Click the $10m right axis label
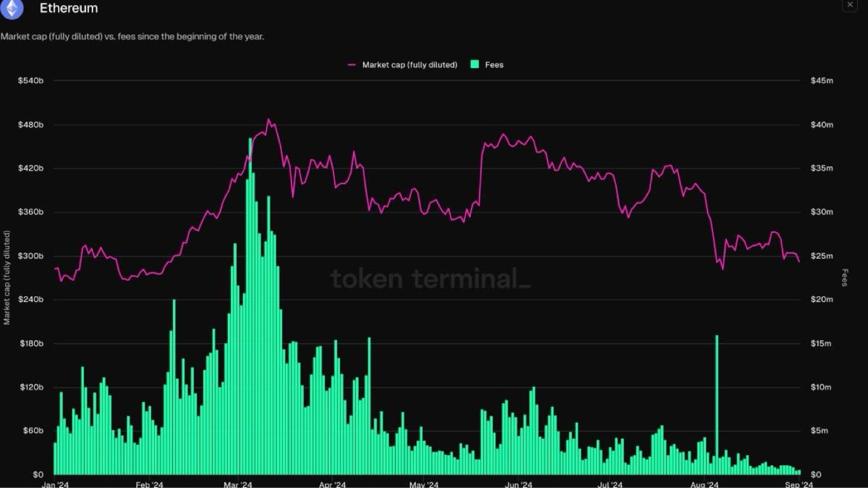Viewport: 868px width, 488px height. tap(820, 387)
